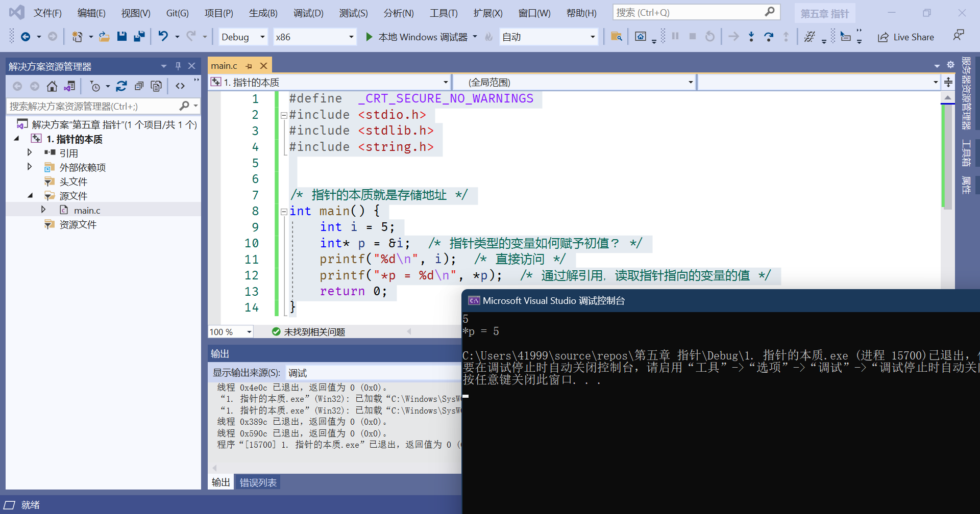Open the 100 % zoom level dropdown

[231, 332]
